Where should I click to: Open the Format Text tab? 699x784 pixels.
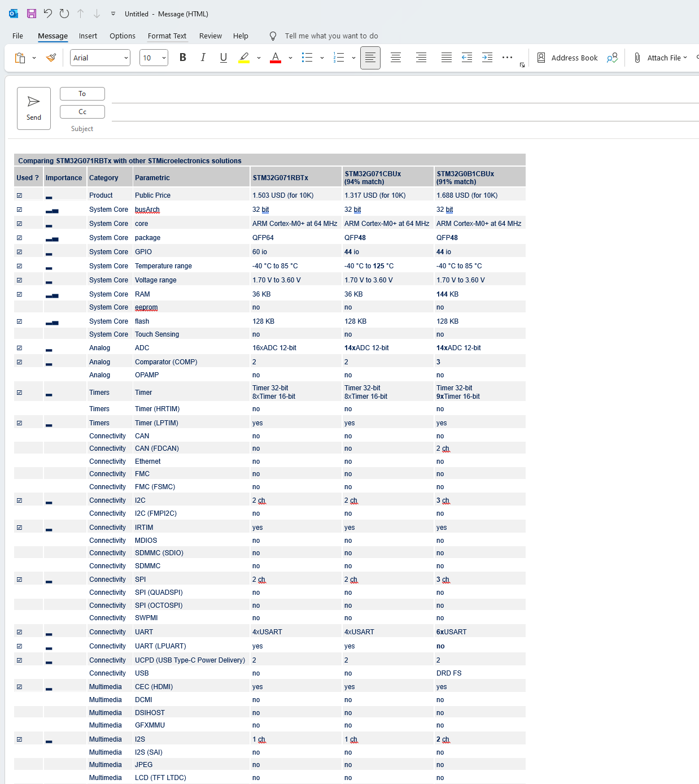pyautogui.click(x=167, y=36)
